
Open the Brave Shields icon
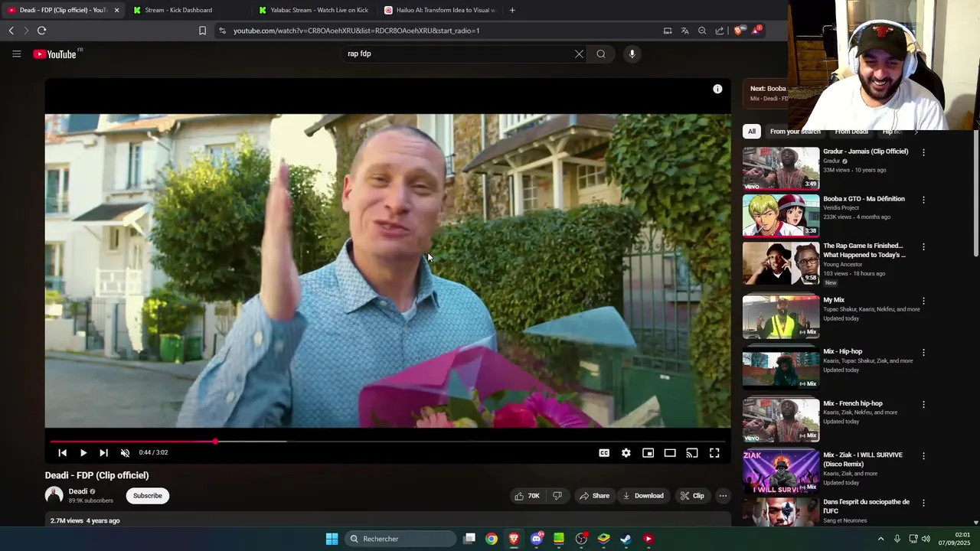click(739, 31)
